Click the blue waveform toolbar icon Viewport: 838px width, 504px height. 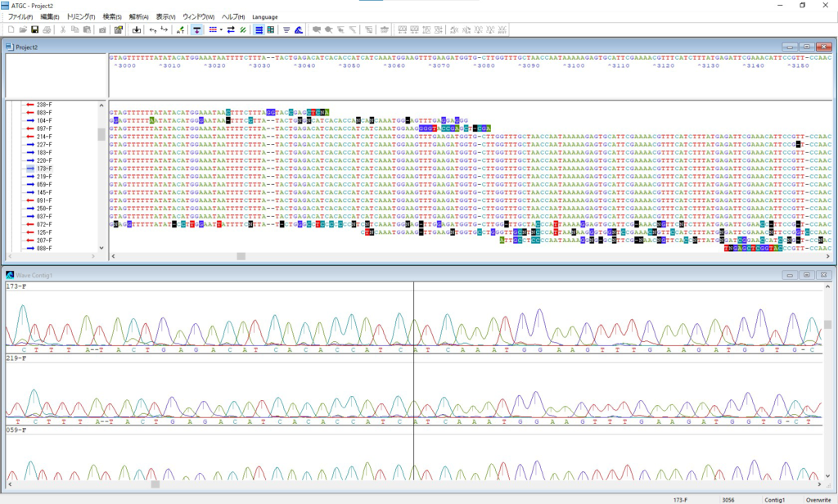click(299, 30)
